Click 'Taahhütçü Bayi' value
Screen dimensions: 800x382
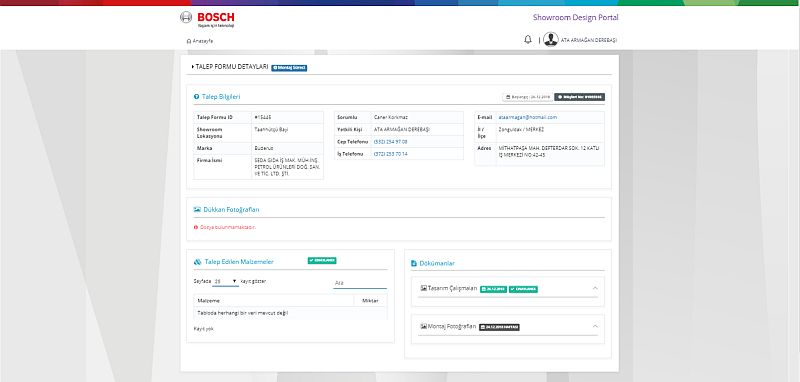(271, 130)
